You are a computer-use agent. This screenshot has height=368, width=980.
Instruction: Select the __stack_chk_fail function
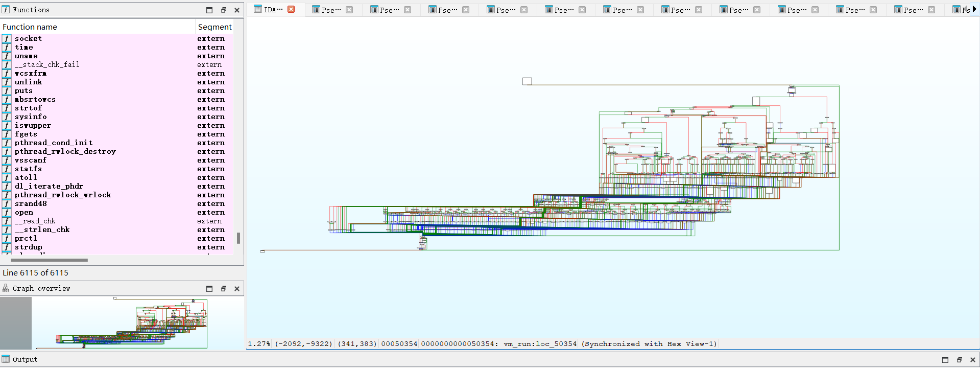[x=117, y=64]
